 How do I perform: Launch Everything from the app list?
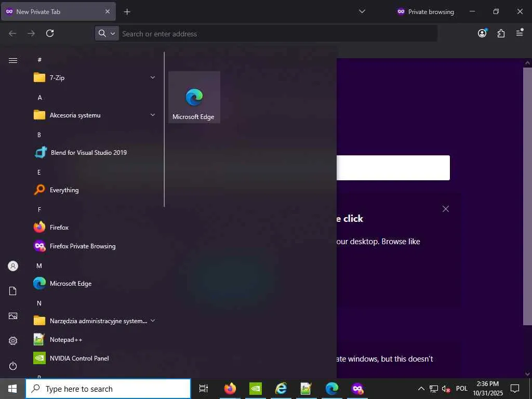click(x=95, y=190)
